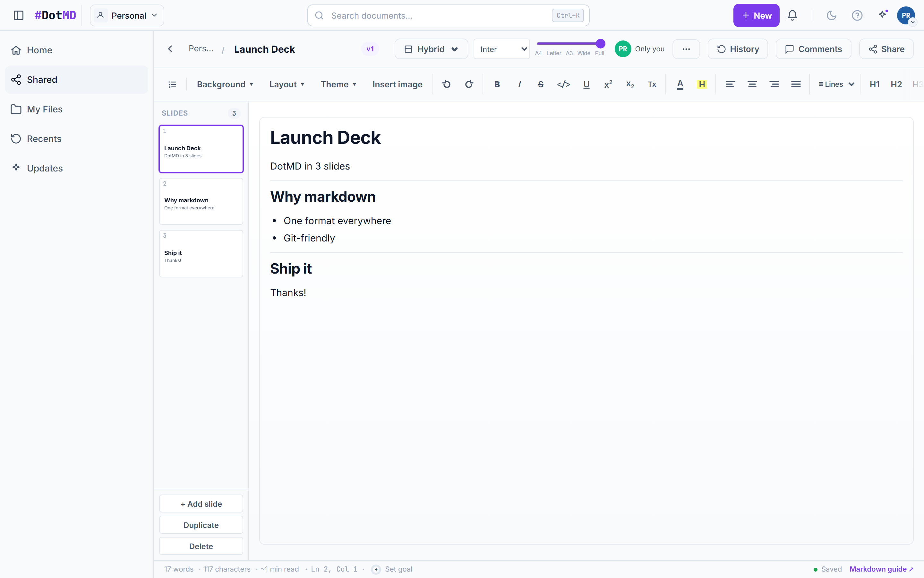Viewport: 924px width, 578px height.
Task: Open PR user avatar menu
Action: (906, 15)
